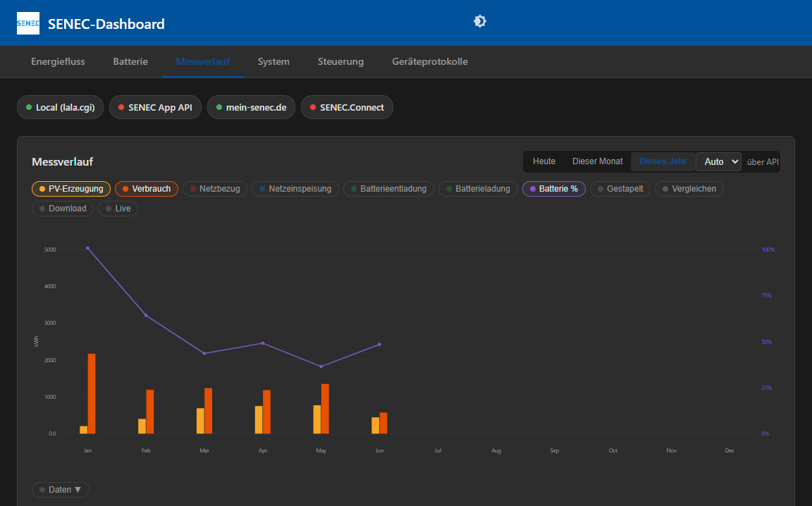Go to the Steuerung tab
This screenshot has width=812, height=506.
[x=340, y=61]
